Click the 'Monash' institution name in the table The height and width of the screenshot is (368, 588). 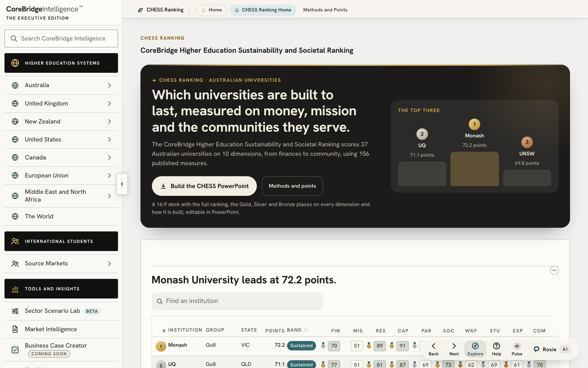pos(178,345)
